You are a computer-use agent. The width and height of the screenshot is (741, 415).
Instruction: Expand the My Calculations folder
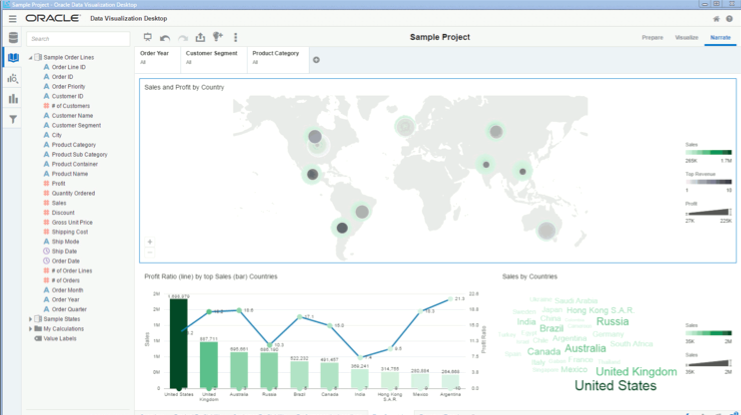[31, 329]
